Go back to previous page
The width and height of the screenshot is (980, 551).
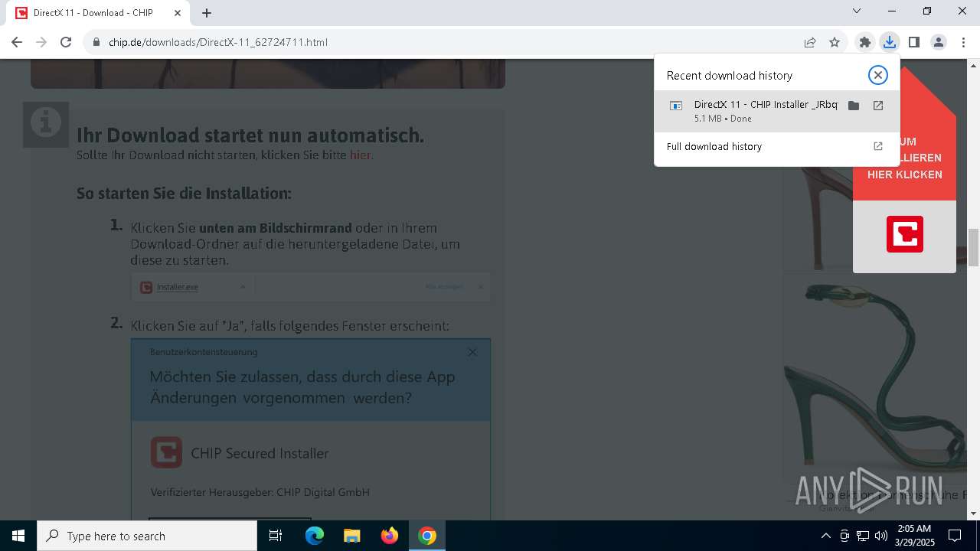point(17,42)
